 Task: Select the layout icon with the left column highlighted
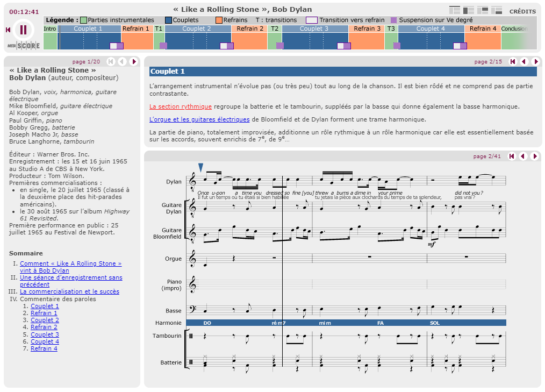[x=469, y=10]
